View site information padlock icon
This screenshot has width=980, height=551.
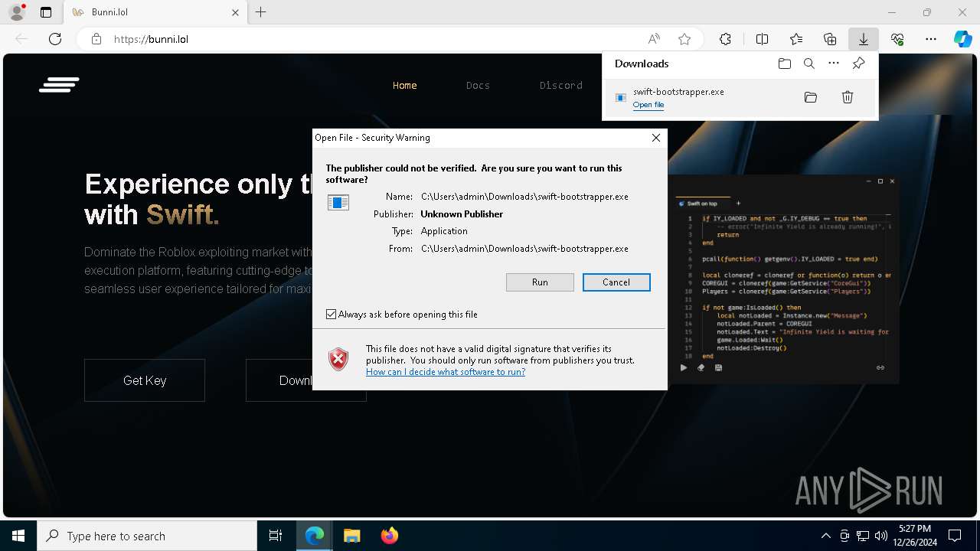(96, 39)
